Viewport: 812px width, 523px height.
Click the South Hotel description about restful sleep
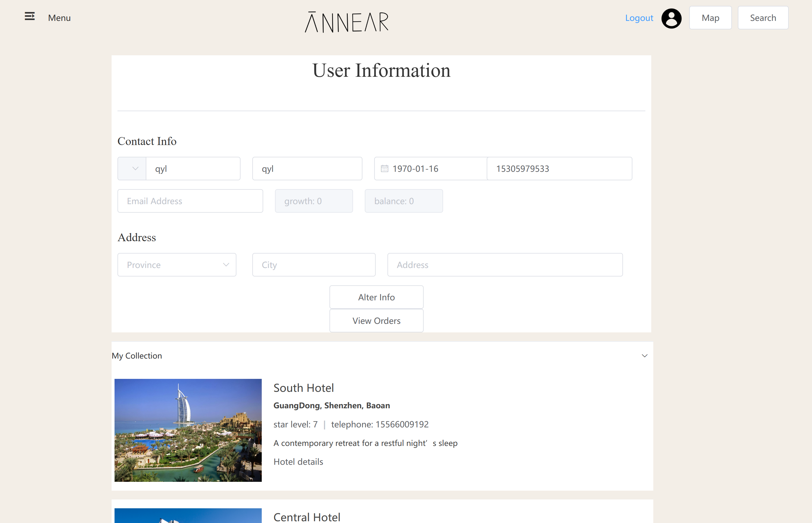point(365,443)
